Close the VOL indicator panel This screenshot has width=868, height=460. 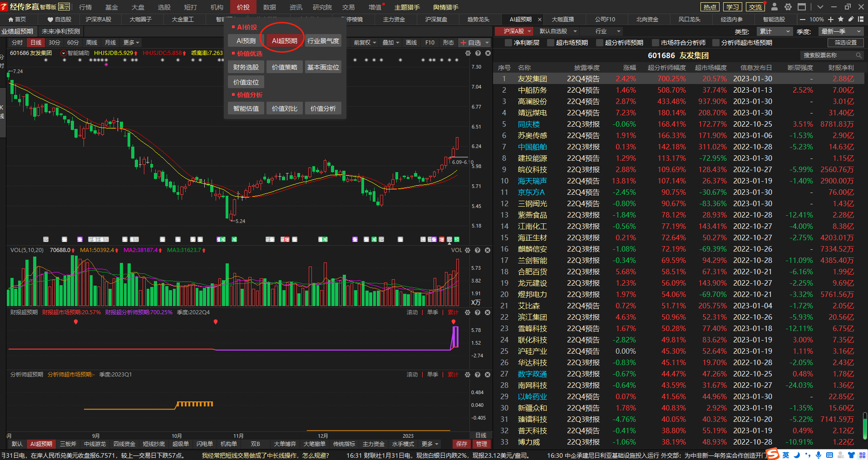(x=488, y=250)
